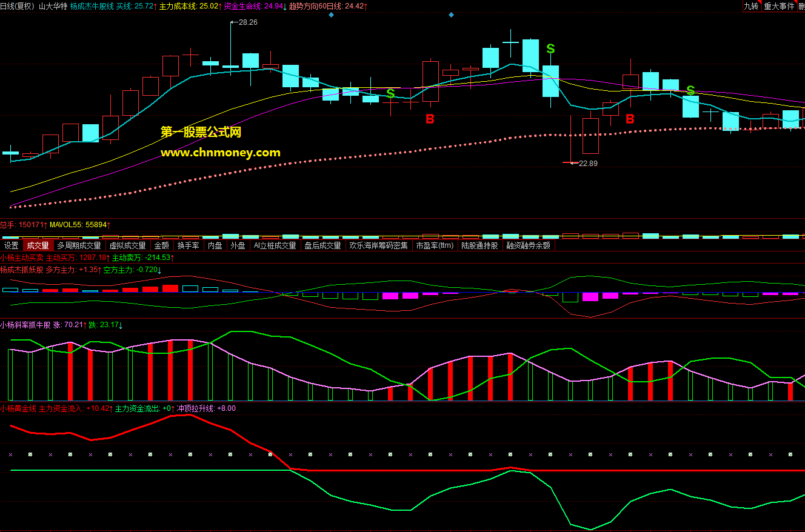The height and width of the screenshot is (532, 805).
Task: Click the 九转 button
Action: click(x=751, y=6)
